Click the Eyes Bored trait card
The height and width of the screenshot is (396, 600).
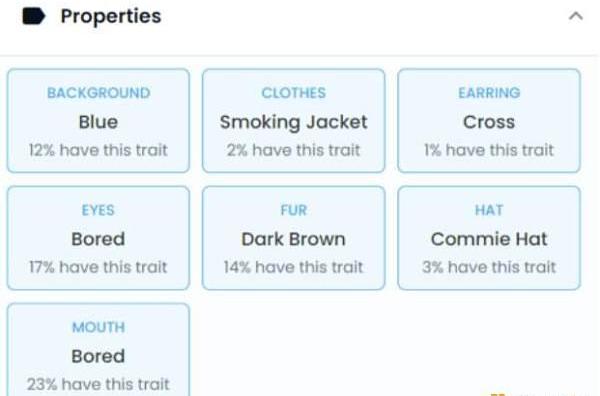98,238
